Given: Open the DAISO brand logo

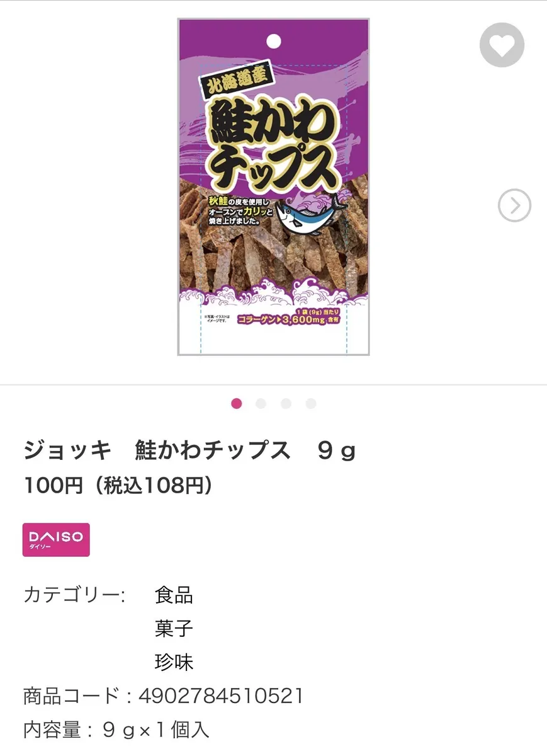Looking at the screenshot, I should pyautogui.click(x=56, y=540).
